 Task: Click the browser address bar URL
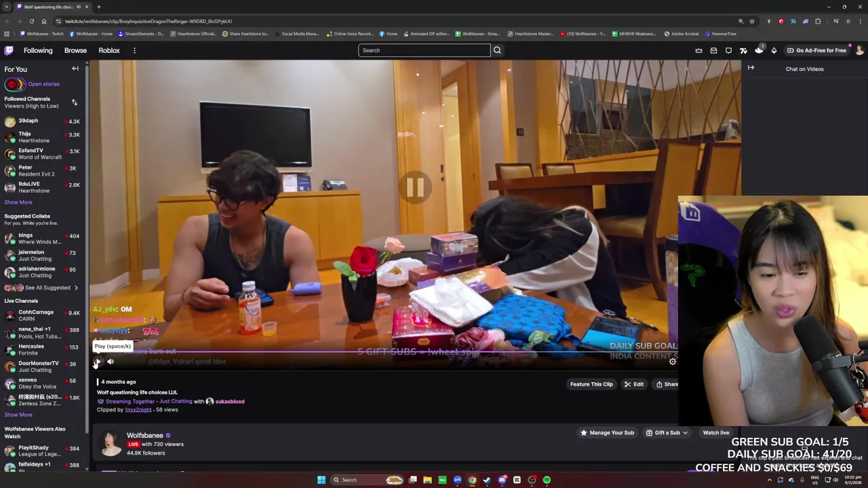point(148,21)
